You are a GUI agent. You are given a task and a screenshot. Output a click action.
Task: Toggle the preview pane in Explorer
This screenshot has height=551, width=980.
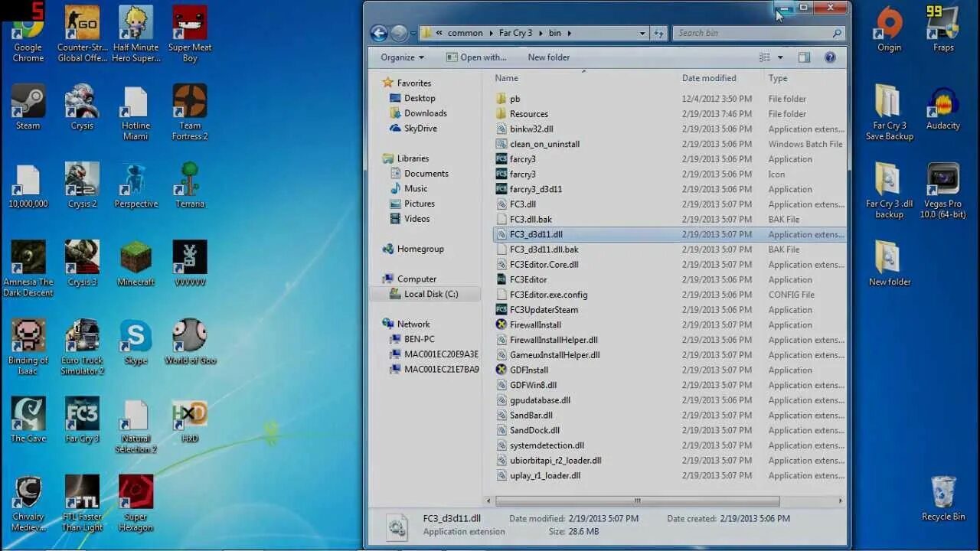point(804,57)
